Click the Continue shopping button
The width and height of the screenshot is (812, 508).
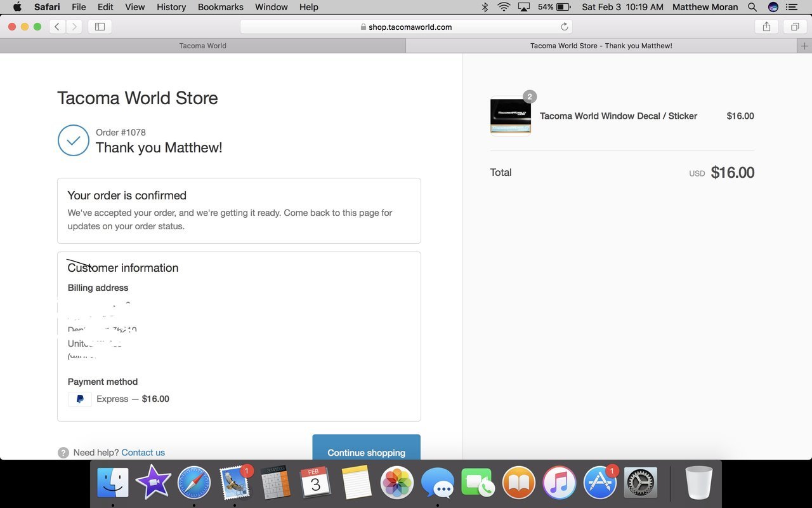(x=366, y=447)
